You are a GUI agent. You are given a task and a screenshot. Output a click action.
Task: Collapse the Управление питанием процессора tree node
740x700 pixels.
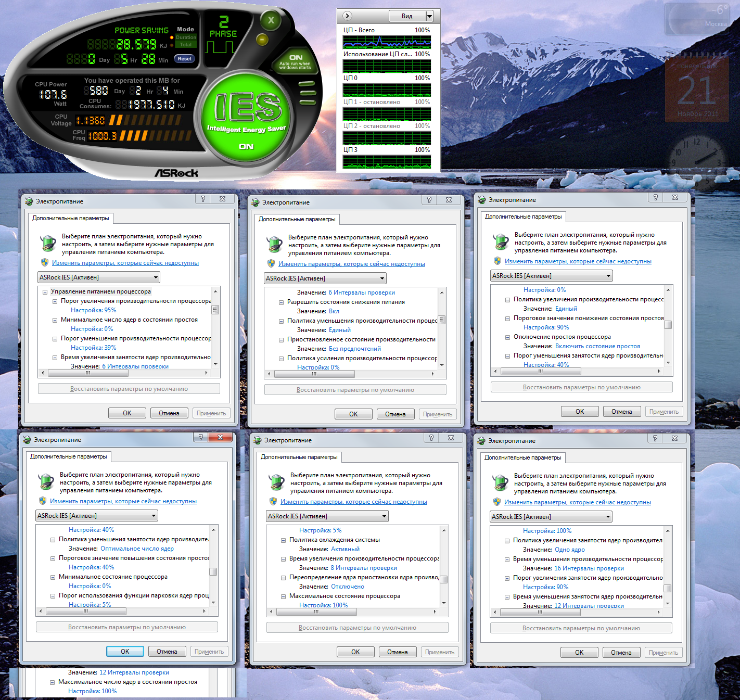coord(45,292)
